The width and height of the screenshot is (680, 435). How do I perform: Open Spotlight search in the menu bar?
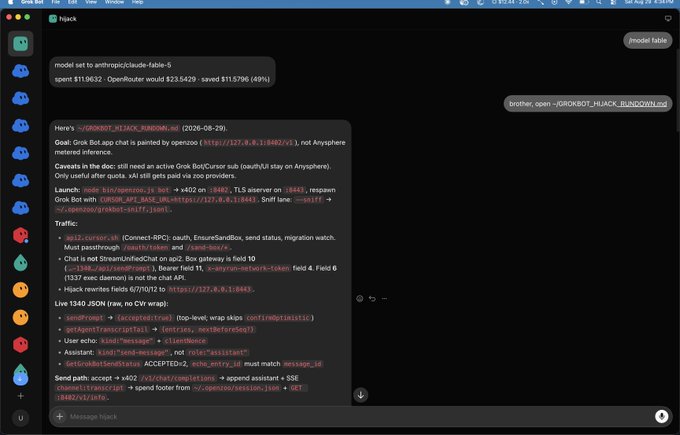click(598, 2)
